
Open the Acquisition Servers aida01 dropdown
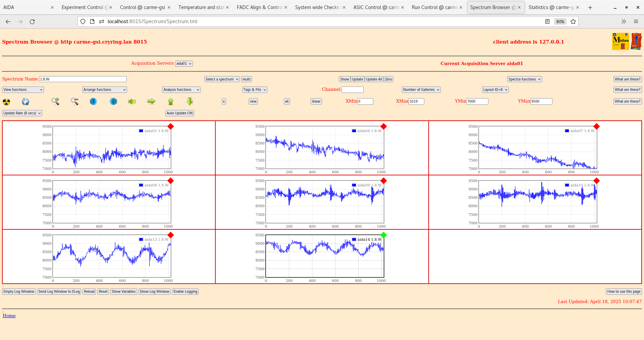point(184,63)
